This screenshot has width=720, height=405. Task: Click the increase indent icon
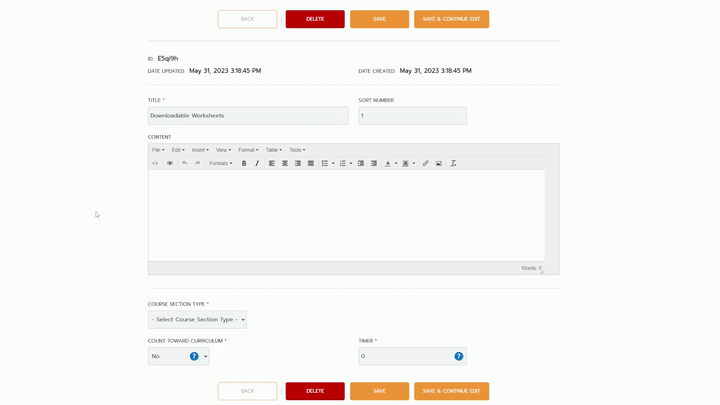374,163
